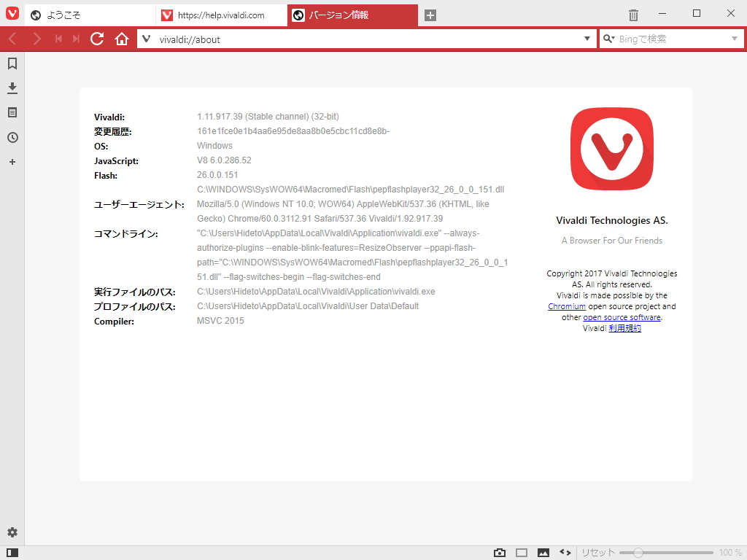747x560 pixels.
Task: Toggle image loading from the status bar
Action: pyautogui.click(x=543, y=552)
